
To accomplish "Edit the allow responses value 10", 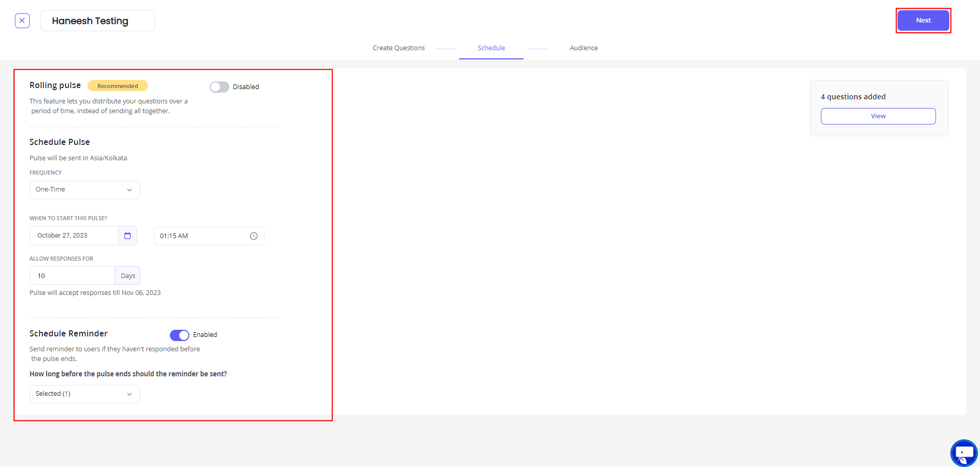I will (x=72, y=275).
